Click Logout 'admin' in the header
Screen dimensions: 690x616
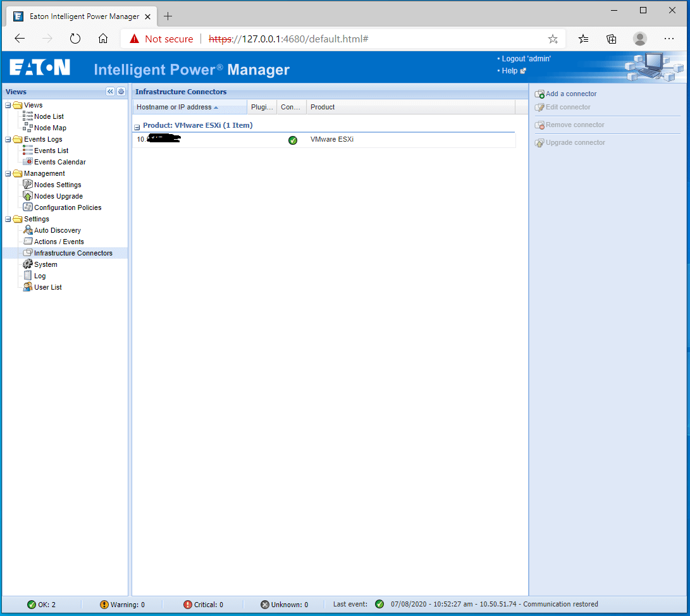(527, 58)
